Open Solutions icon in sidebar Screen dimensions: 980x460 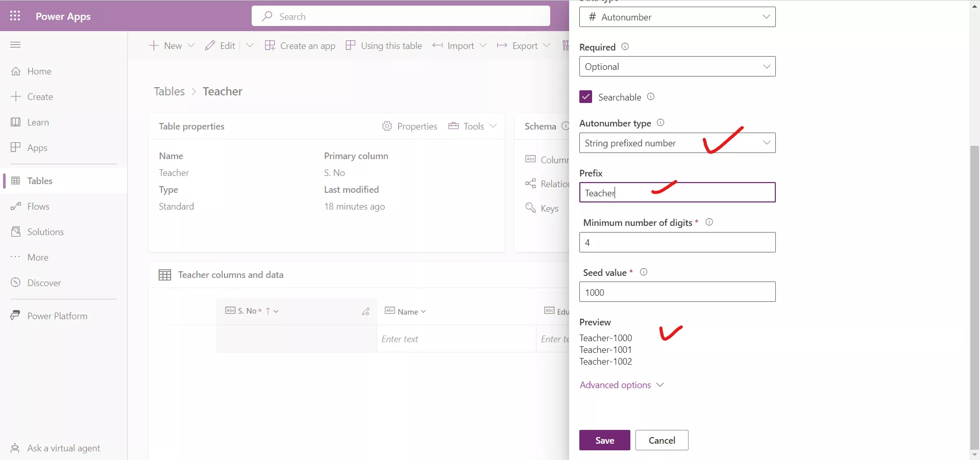click(x=16, y=232)
